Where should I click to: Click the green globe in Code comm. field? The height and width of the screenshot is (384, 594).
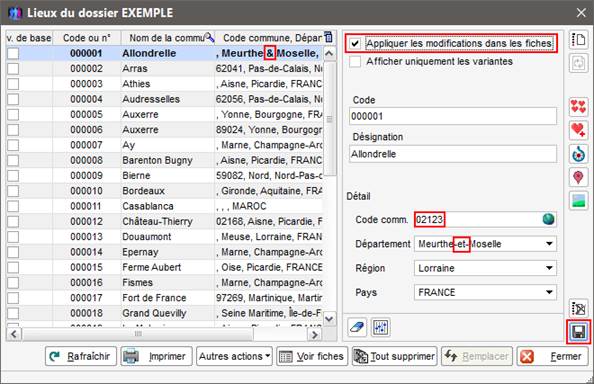pos(548,219)
